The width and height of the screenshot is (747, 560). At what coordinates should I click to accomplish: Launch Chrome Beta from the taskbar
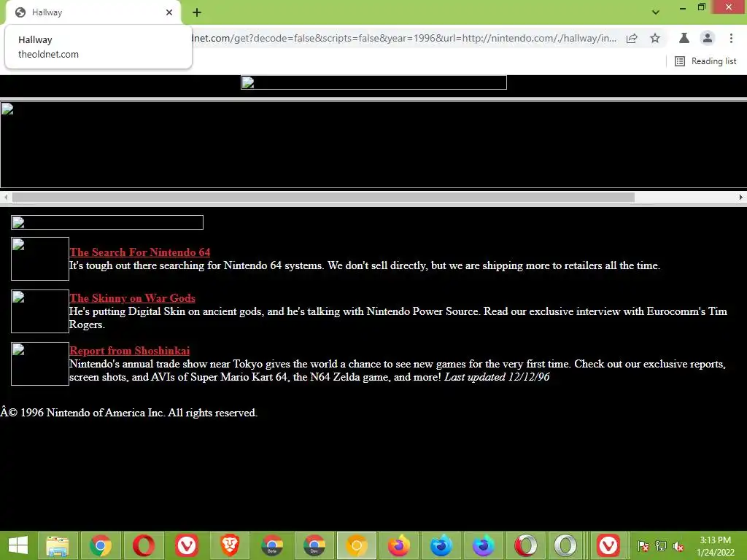point(272,545)
